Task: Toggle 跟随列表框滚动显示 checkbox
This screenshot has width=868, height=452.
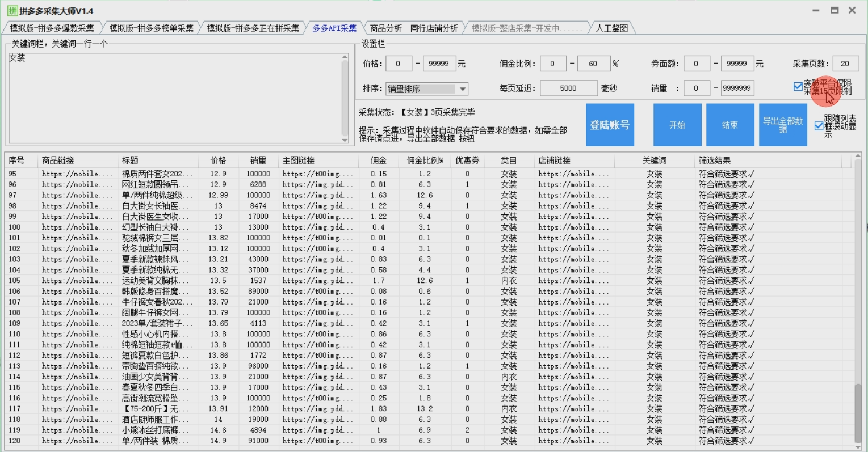Action: point(819,126)
